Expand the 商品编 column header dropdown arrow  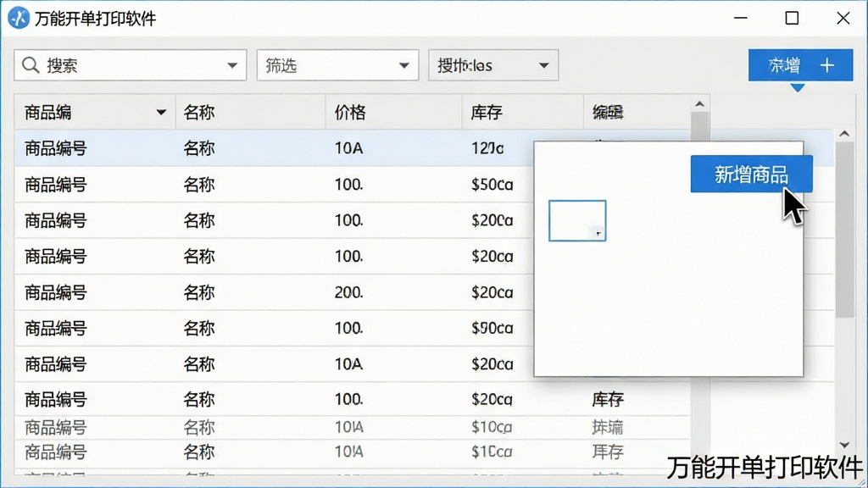coord(161,113)
